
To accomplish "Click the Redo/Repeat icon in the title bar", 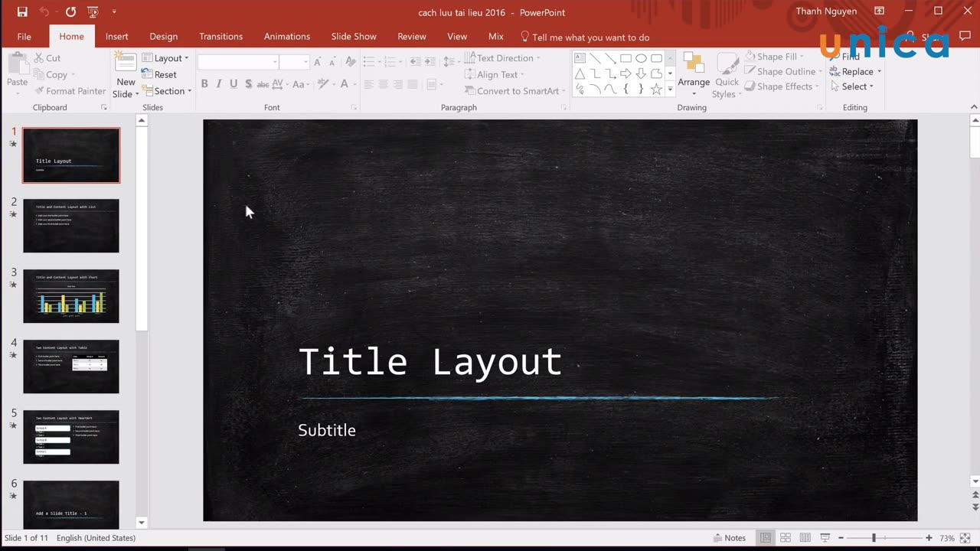I will (70, 11).
